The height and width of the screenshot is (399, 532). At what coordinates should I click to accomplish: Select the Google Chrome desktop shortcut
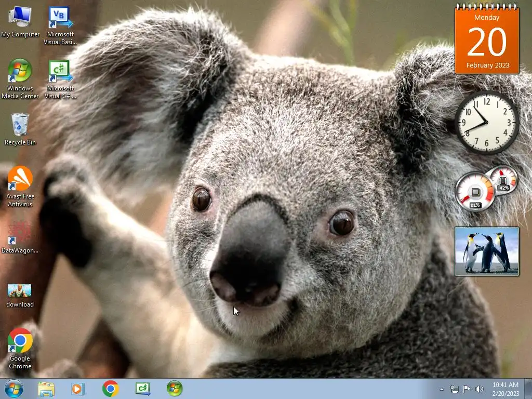pos(20,349)
